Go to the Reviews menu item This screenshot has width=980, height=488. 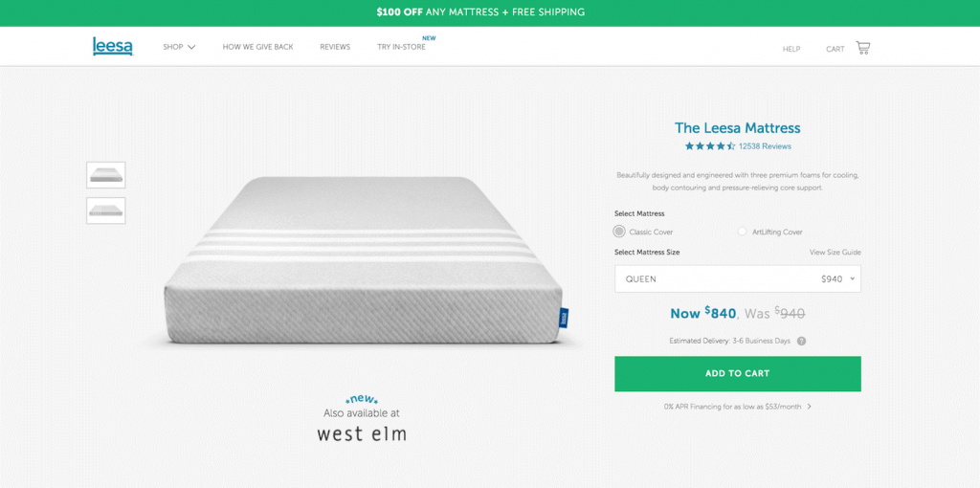pyautogui.click(x=335, y=47)
